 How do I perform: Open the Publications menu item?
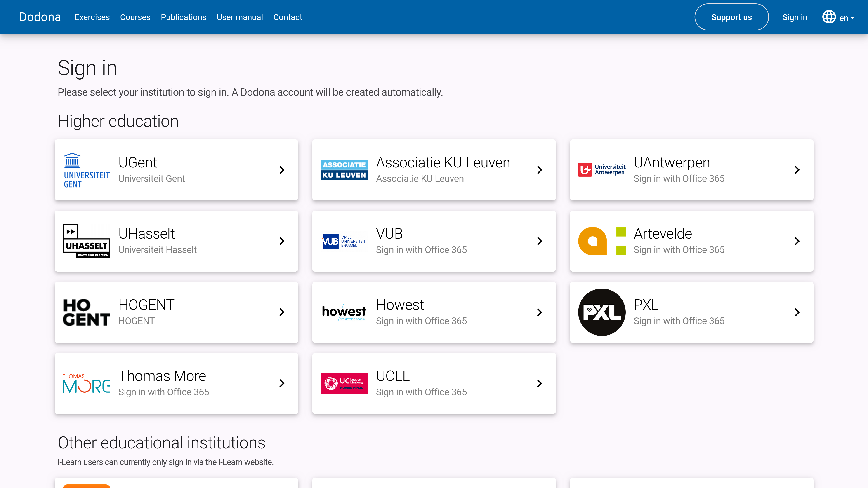[x=183, y=17]
